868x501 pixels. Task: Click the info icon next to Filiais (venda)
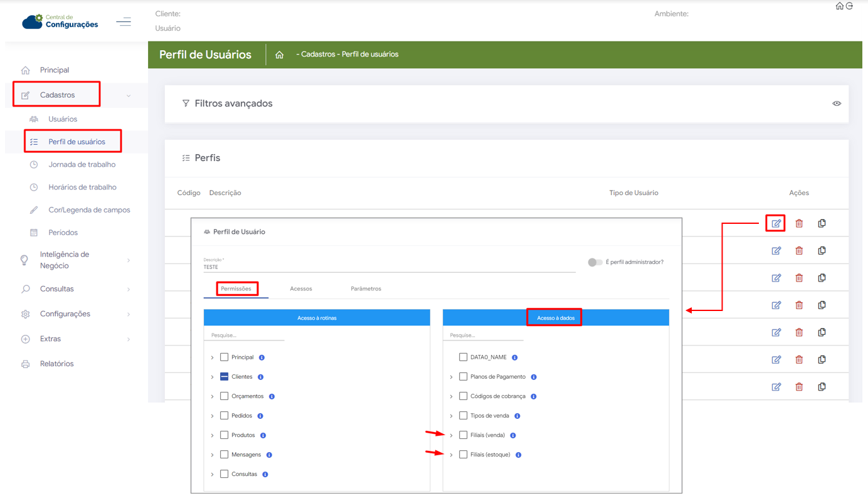[x=513, y=435]
